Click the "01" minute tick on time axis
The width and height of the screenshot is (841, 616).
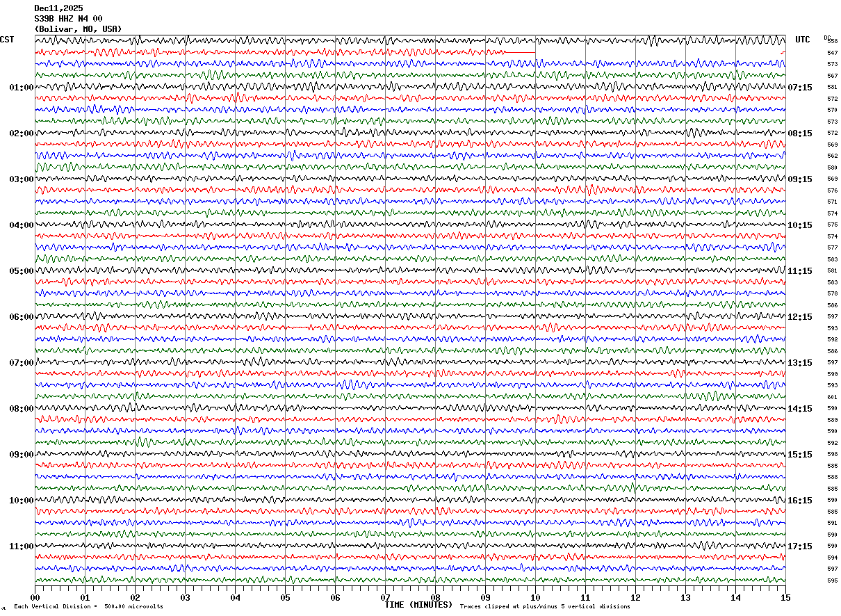click(x=85, y=597)
